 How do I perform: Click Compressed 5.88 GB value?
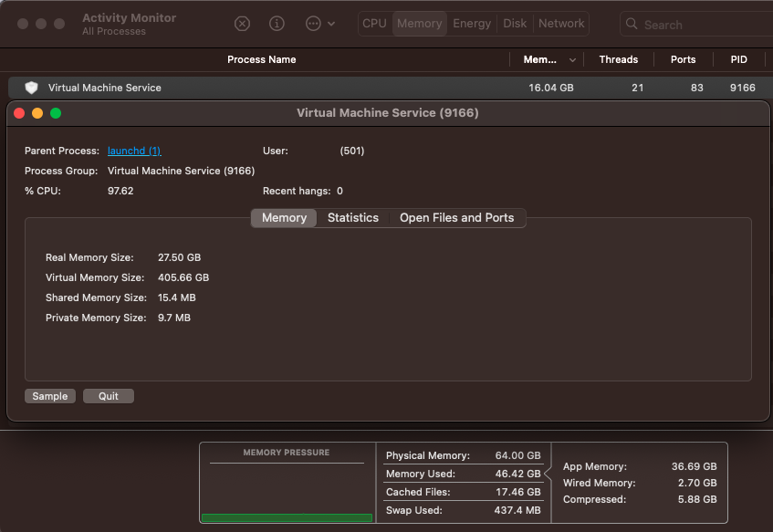[697, 499]
